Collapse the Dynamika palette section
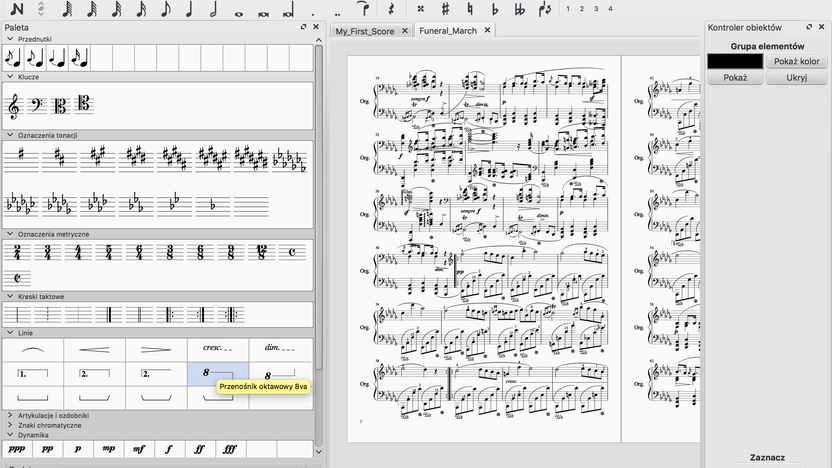Image resolution: width=832 pixels, height=468 pixels. [10, 435]
